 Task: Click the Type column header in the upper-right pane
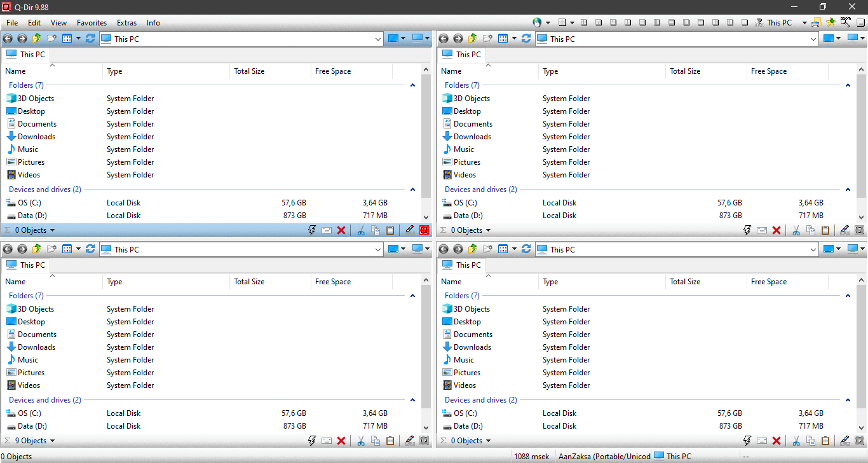click(602, 71)
